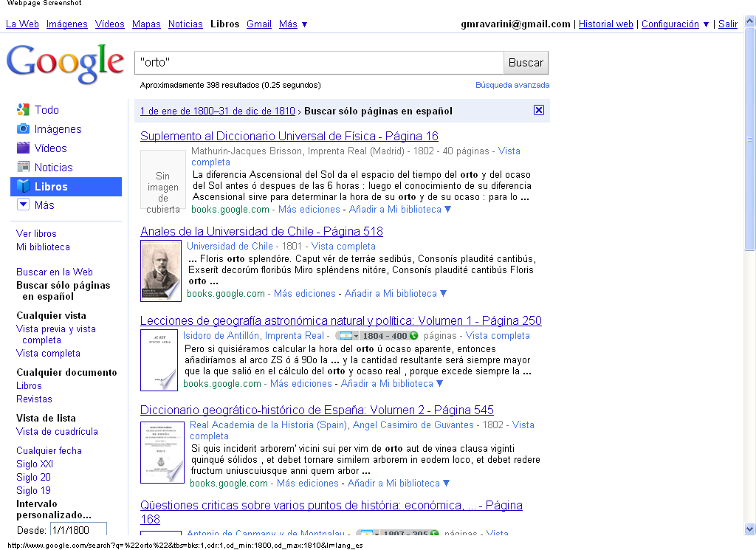
Task: Open Lecciones de geografía book cover thumbnail
Action: [x=159, y=360]
